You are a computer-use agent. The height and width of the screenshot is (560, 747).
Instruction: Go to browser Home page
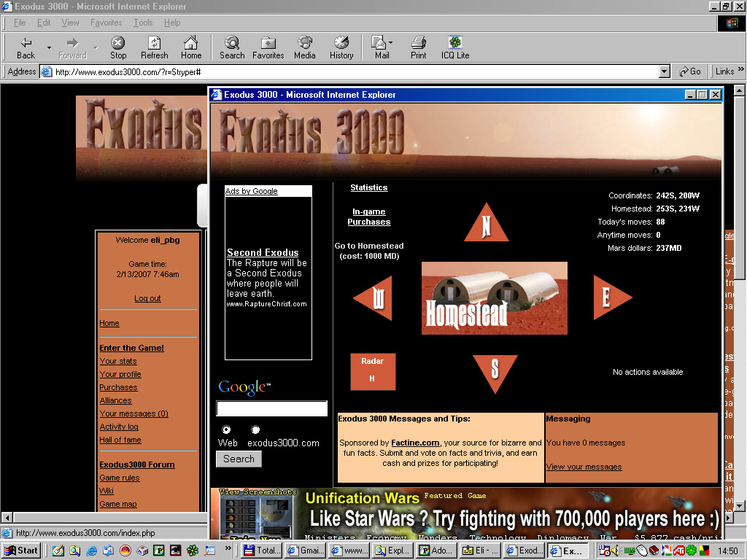point(191,47)
